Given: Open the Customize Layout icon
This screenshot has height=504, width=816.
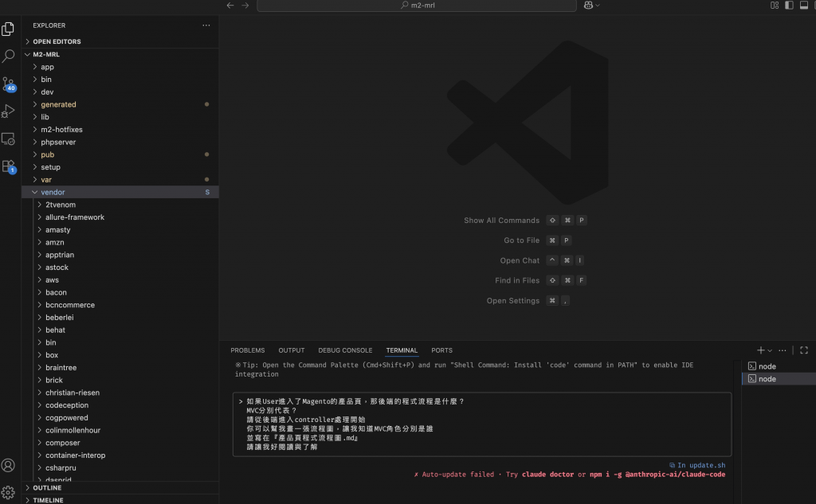Looking at the screenshot, I should pyautogui.click(x=775, y=6).
